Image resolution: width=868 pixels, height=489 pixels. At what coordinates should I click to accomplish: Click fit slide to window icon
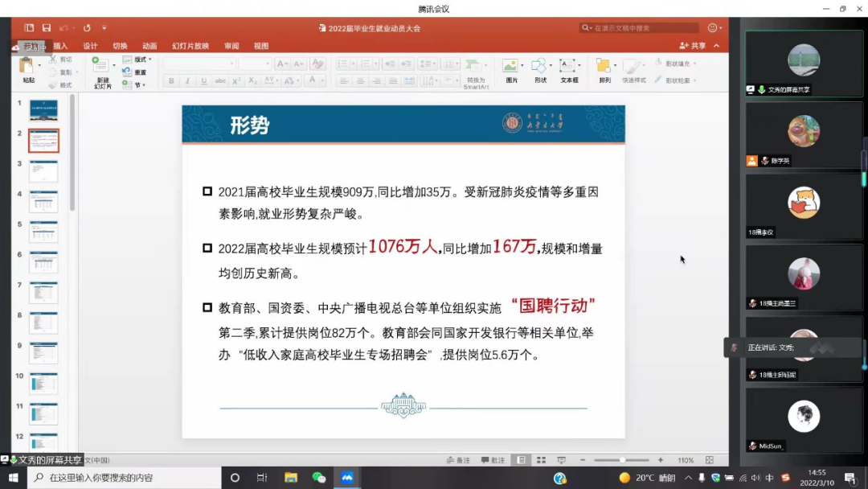click(x=710, y=460)
